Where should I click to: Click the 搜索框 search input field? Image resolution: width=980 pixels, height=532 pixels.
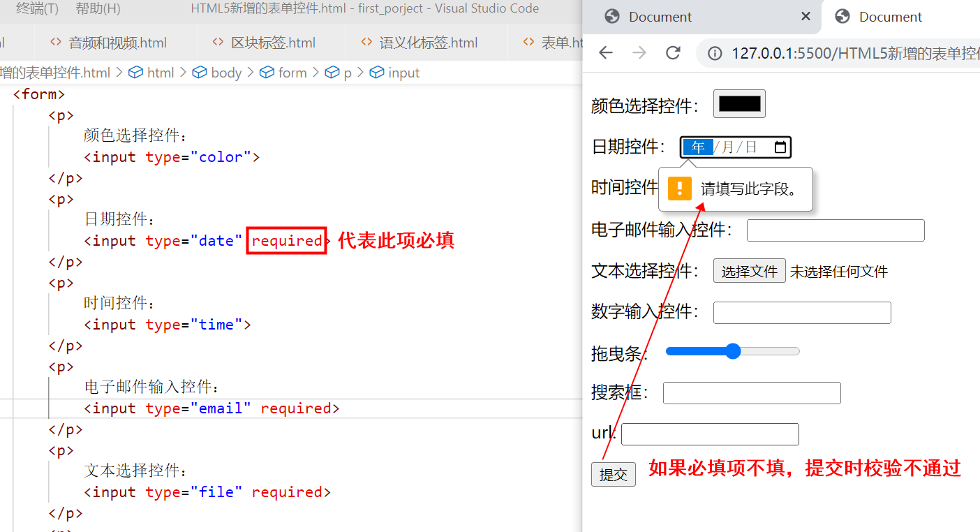tap(752, 393)
